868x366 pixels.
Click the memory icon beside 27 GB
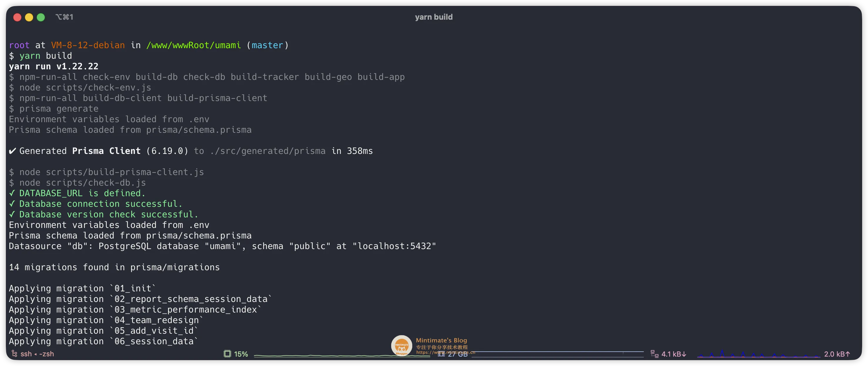point(441,354)
